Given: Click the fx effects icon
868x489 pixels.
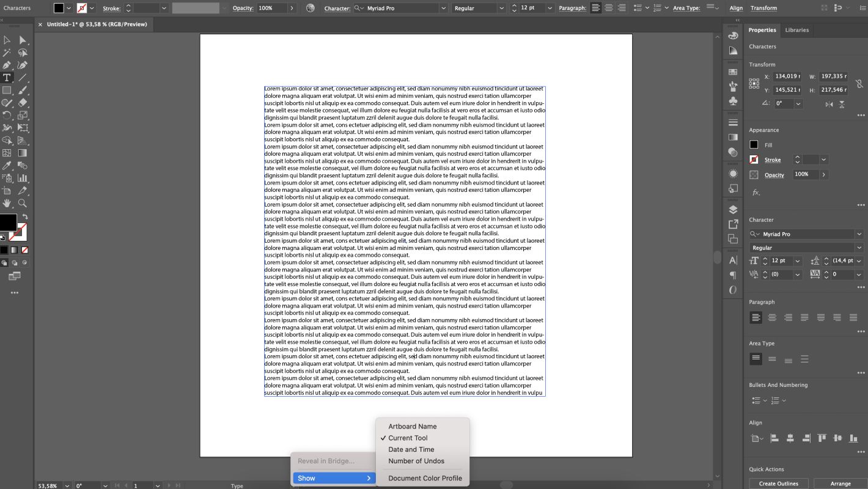Looking at the screenshot, I should pos(756,193).
